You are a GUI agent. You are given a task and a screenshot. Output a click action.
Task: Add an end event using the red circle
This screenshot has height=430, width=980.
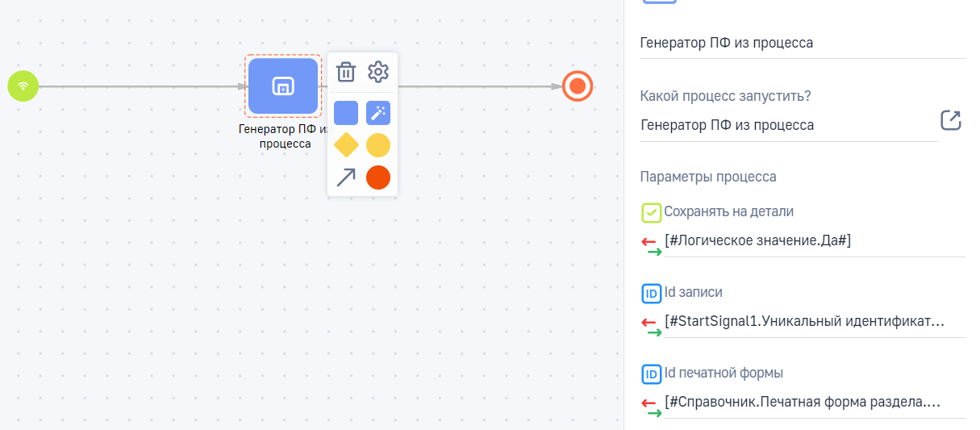(378, 177)
